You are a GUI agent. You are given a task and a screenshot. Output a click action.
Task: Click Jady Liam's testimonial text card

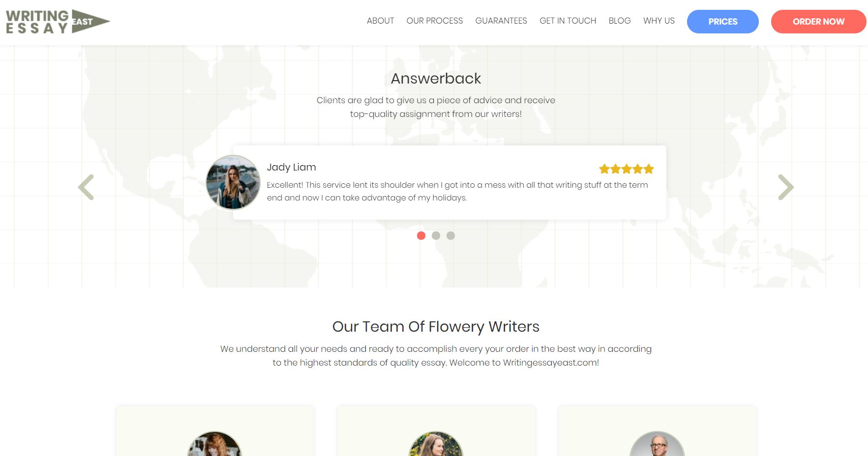pos(449,182)
